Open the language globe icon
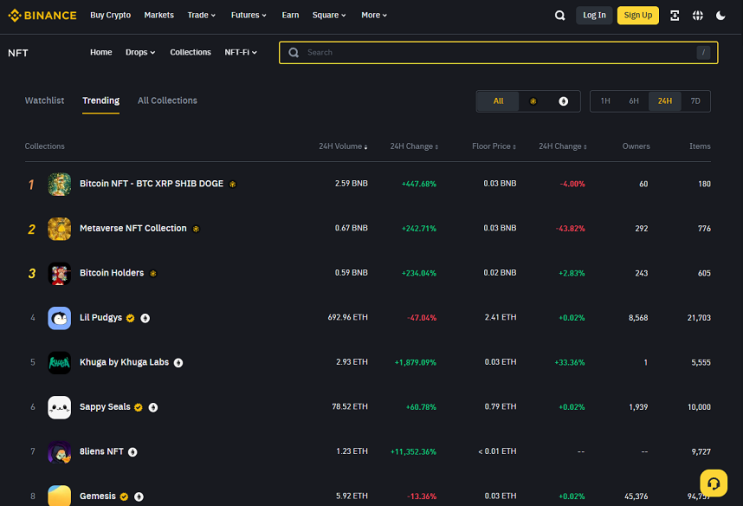743x506 pixels. [x=698, y=15]
